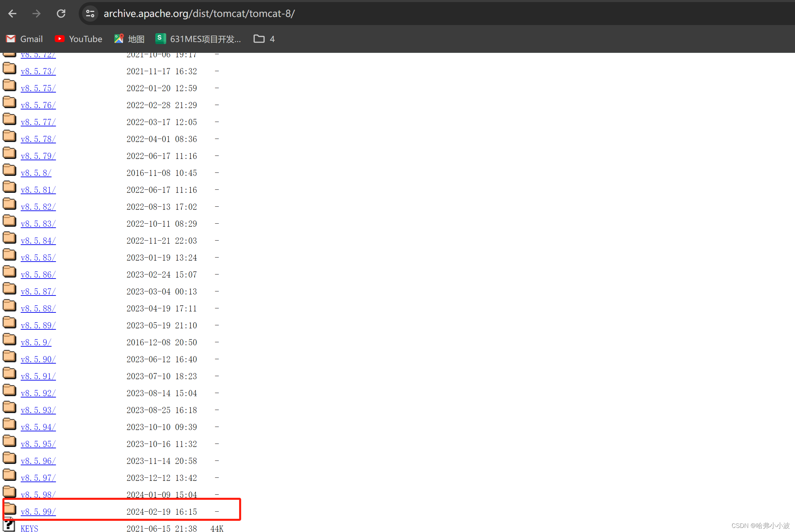Reload the page with refresh icon
Image resolution: width=795 pixels, height=532 pixels.
(x=61, y=14)
